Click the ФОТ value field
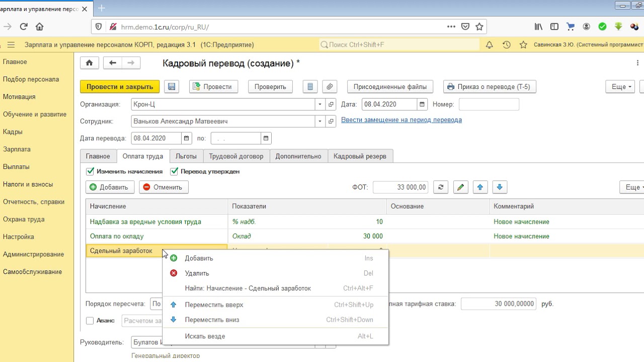This screenshot has height=362, width=644. (x=400, y=187)
